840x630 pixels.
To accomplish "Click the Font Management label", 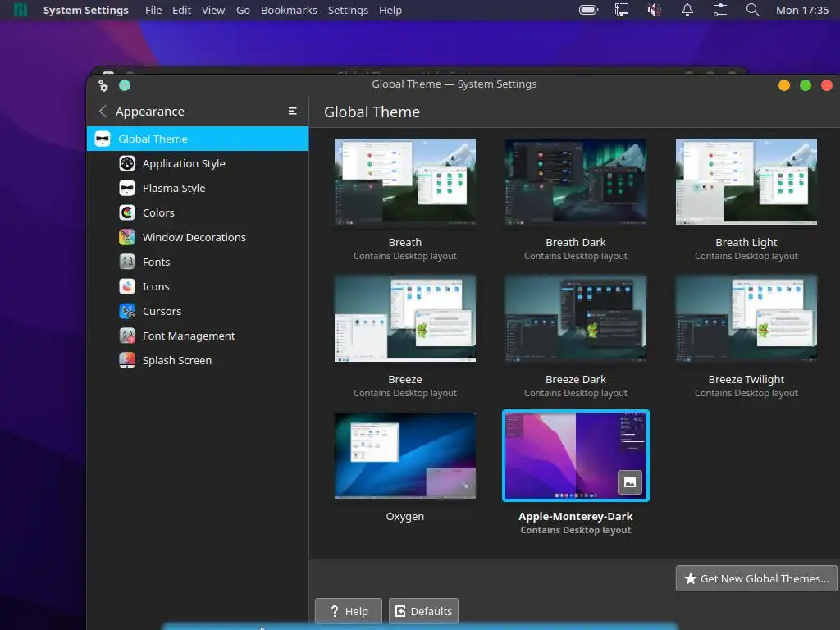I will click(x=189, y=336).
